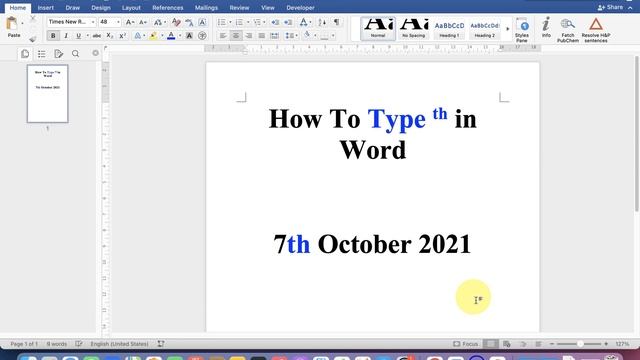Toggle Focus mode in status bar

tap(466, 344)
